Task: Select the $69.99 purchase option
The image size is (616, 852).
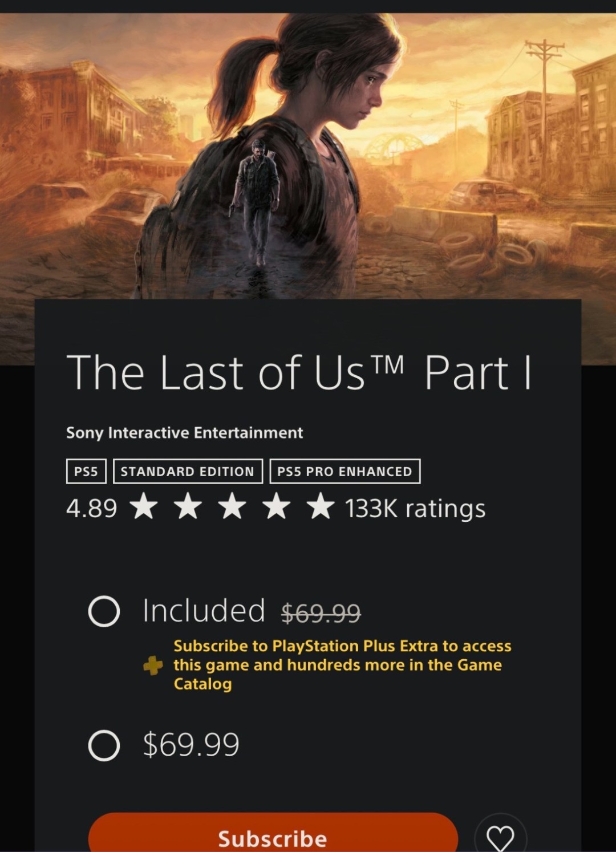Action: pyautogui.click(x=104, y=745)
